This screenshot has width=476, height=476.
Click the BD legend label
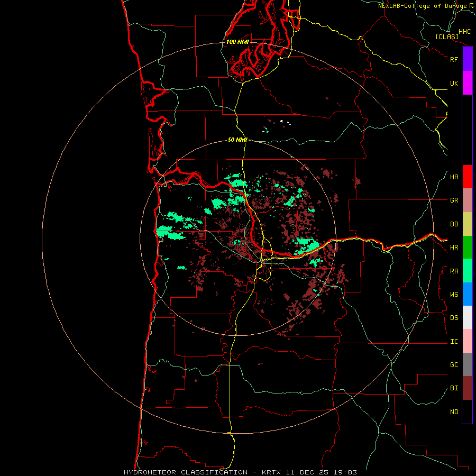tap(454, 224)
